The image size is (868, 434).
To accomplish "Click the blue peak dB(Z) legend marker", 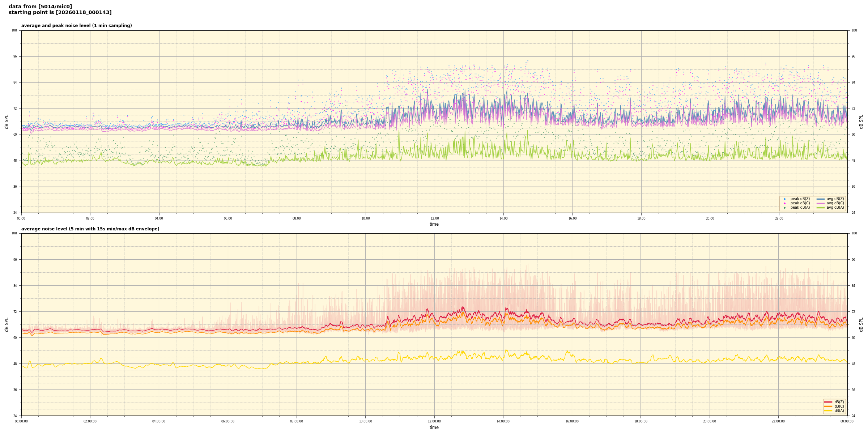I will pos(784,199).
